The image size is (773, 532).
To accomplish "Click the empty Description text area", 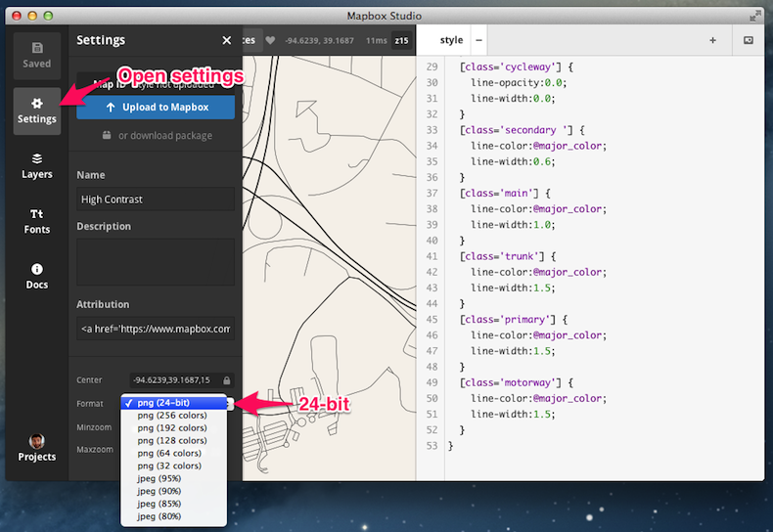I will coord(156,262).
